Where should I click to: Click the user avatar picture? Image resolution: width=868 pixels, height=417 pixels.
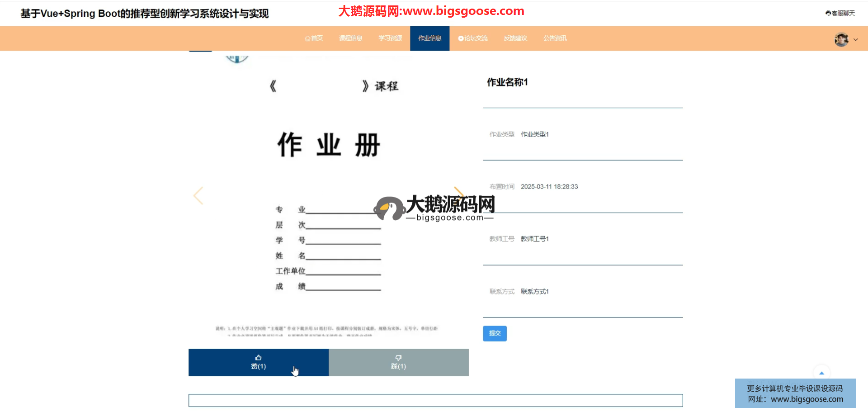coord(841,39)
